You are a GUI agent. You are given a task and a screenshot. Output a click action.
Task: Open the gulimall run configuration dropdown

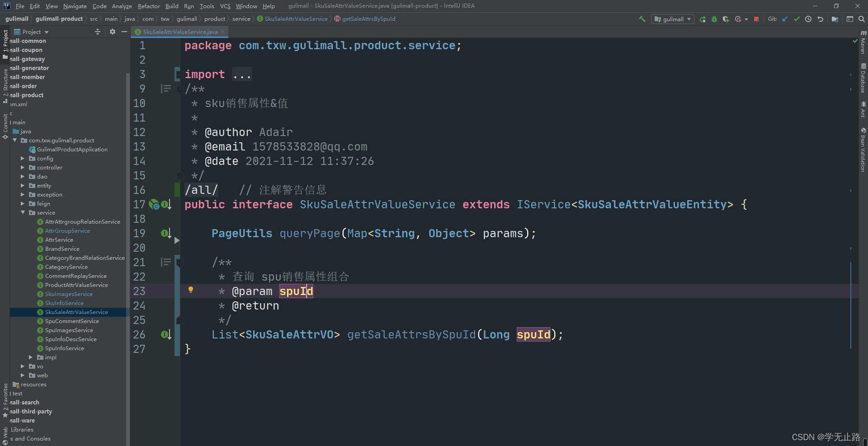pyautogui.click(x=673, y=19)
